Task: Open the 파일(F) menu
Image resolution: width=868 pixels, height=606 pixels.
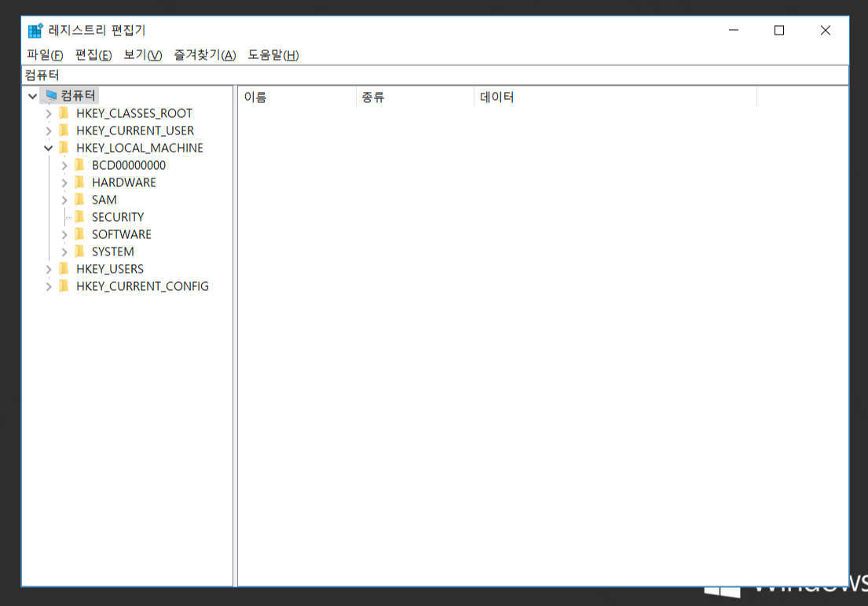Action: 45,55
